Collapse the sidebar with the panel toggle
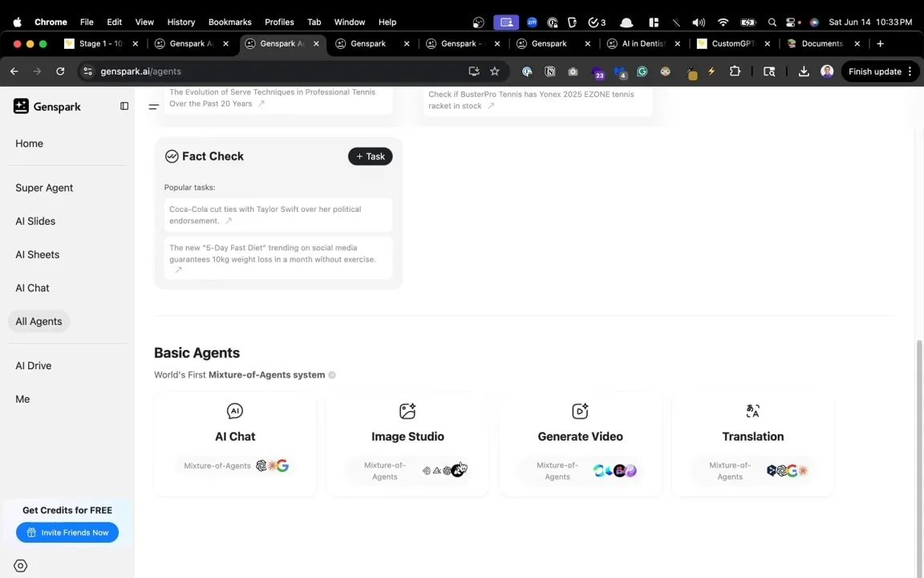924x578 pixels. click(x=124, y=106)
